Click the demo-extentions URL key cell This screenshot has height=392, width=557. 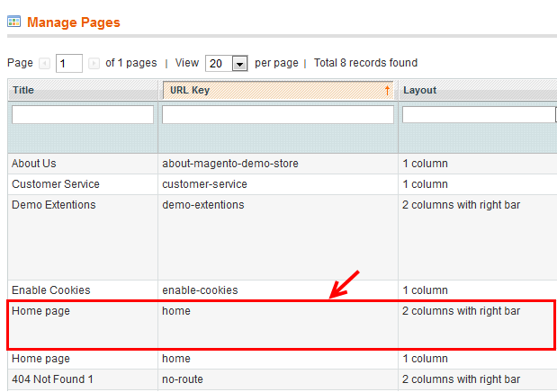point(278,237)
